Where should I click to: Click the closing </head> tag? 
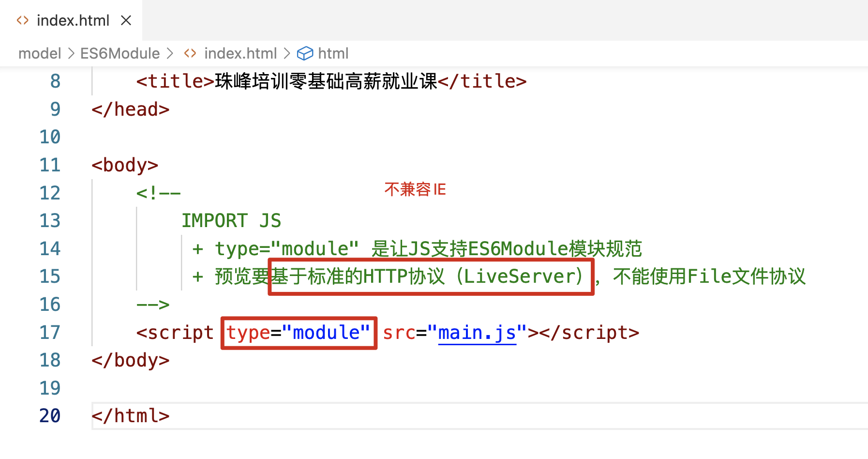tap(131, 109)
